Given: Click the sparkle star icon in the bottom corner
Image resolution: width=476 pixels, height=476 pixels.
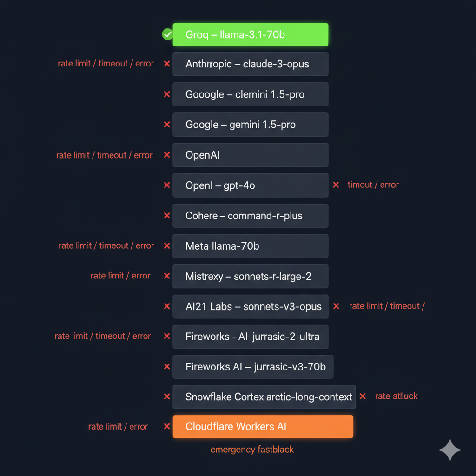Looking at the screenshot, I should coord(450,450).
